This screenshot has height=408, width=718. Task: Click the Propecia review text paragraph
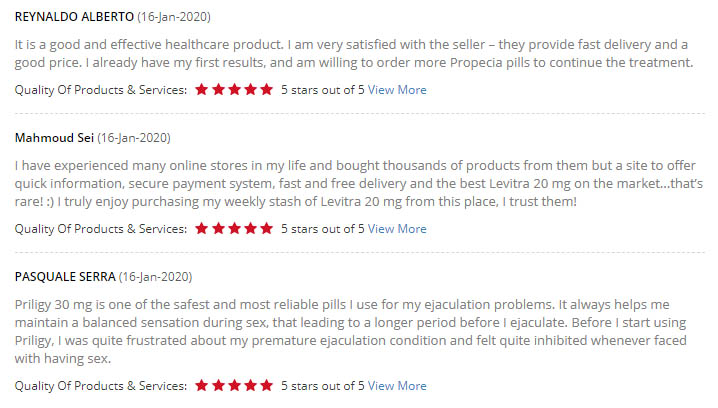(x=354, y=54)
